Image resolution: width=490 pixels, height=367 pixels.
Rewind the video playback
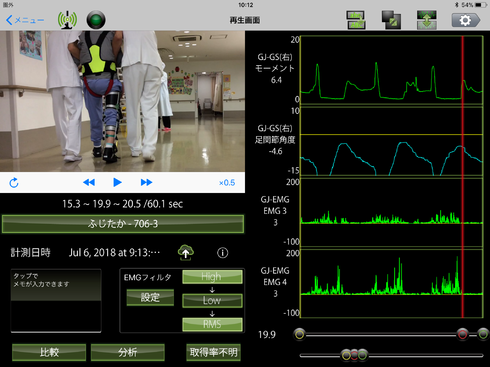pos(89,182)
